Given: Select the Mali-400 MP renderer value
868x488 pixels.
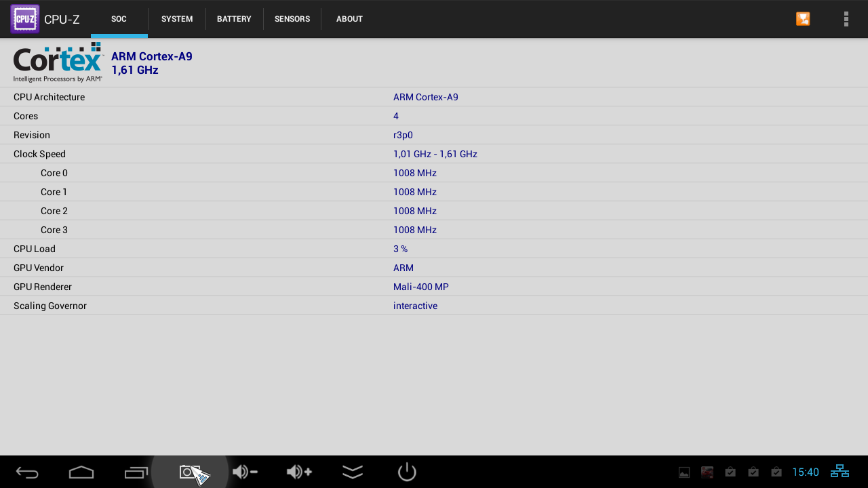Looking at the screenshot, I should [421, 287].
